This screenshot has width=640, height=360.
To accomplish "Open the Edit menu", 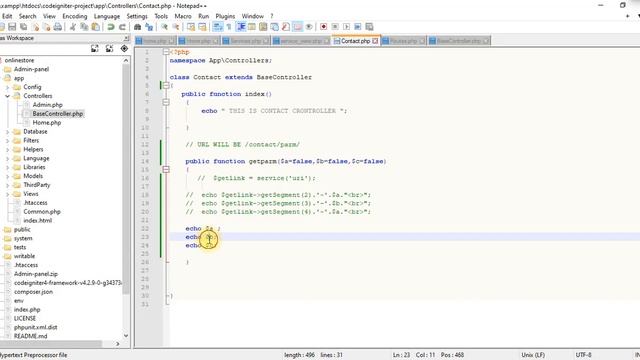I will (7, 16).
